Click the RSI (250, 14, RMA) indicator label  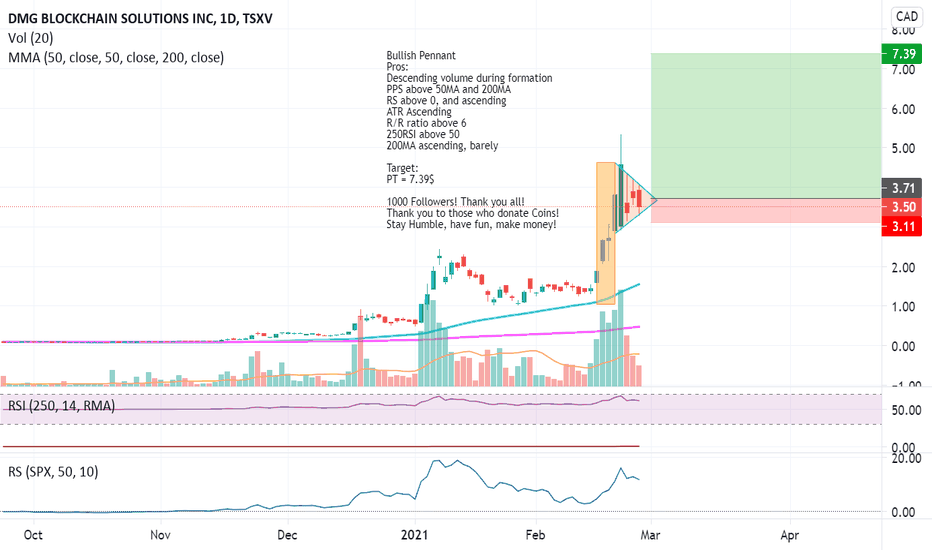(x=61, y=406)
